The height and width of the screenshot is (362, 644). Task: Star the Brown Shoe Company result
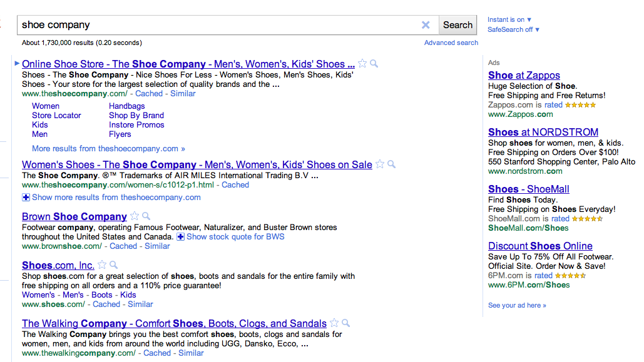click(x=135, y=216)
